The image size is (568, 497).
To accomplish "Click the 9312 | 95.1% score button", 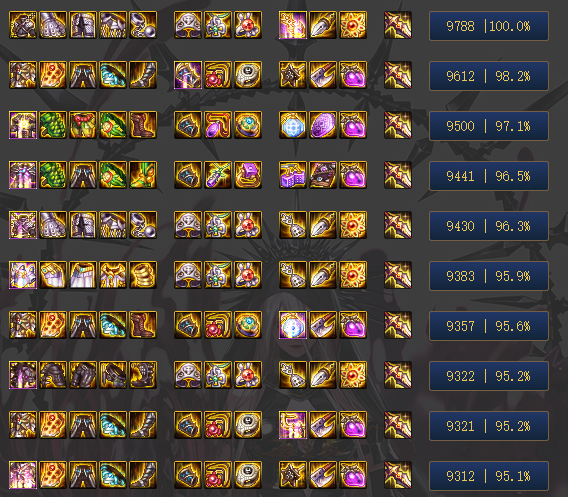I will [489, 476].
